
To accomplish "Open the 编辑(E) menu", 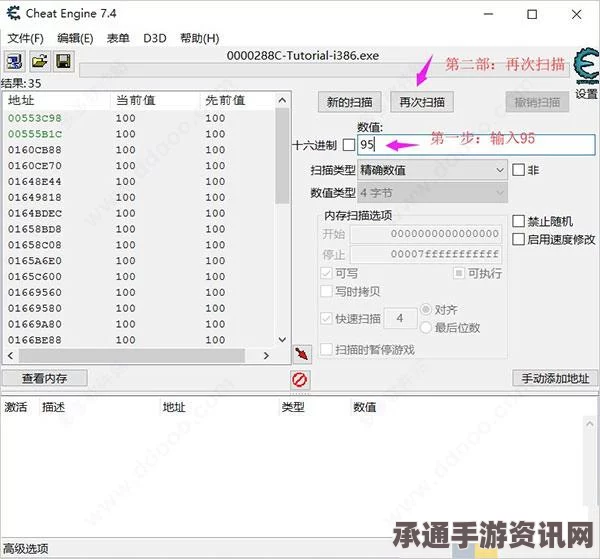I will pos(75,38).
